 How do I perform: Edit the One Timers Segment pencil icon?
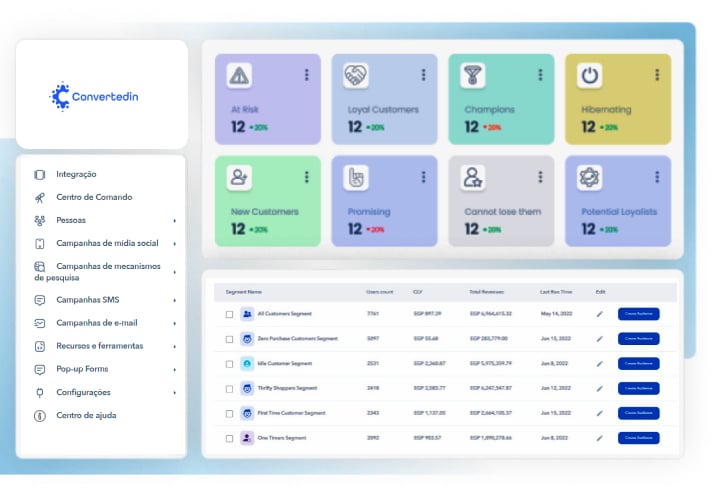pos(599,438)
